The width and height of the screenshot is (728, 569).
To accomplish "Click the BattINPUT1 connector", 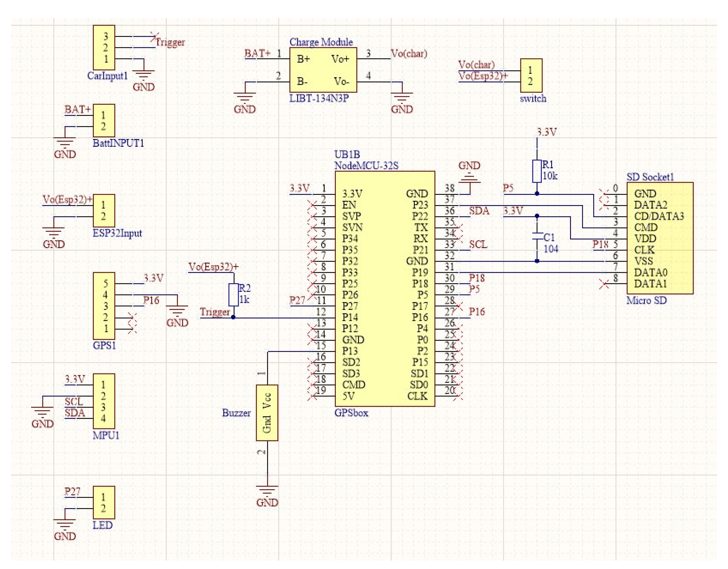I will [104, 120].
